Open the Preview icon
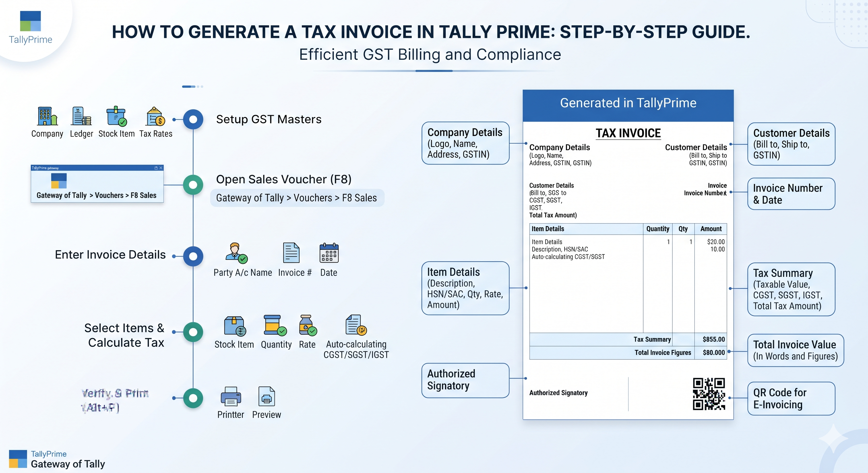The image size is (868, 473). coord(267,396)
